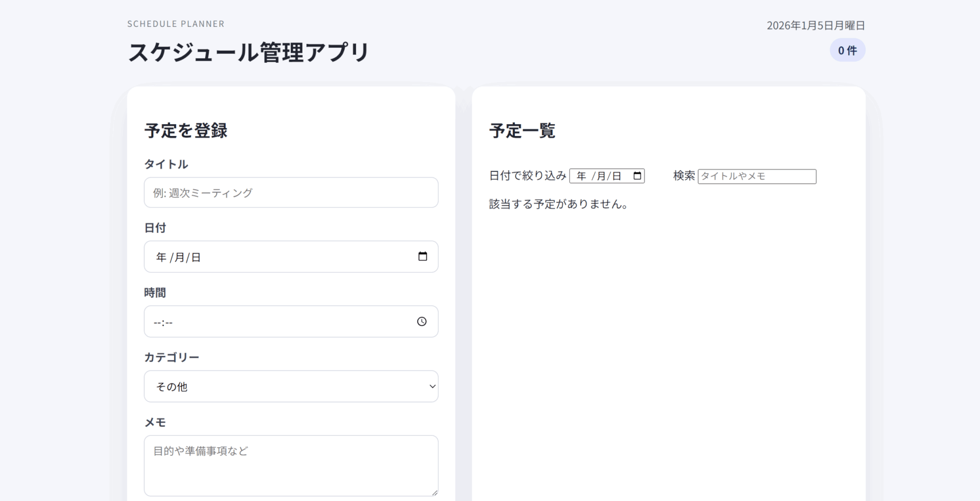The width and height of the screenshot is (980, 501).
Task: Click the chevron arrow on the カテゴリー select
Action: 432,387
